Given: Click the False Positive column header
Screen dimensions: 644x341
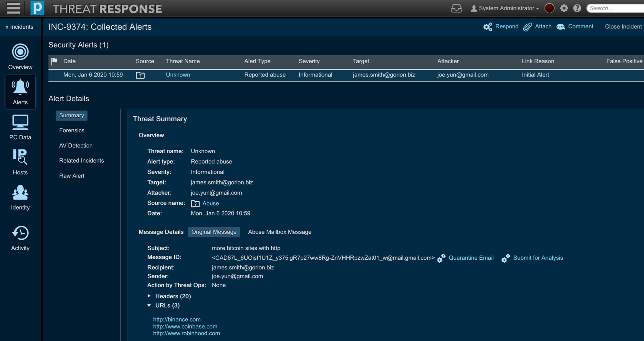Looking at the screenshot, I should click(624, 61).
